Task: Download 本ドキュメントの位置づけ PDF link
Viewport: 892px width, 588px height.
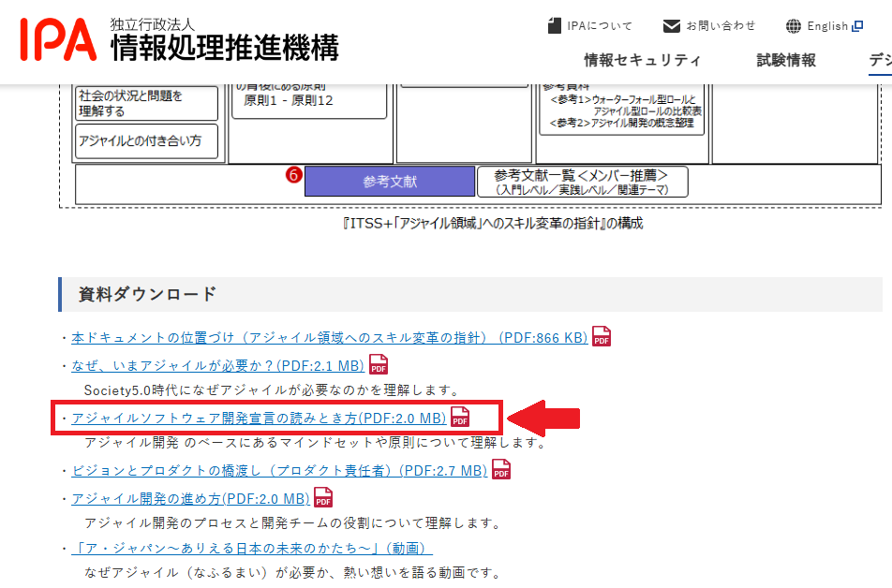Action: (x=329, y=338)
